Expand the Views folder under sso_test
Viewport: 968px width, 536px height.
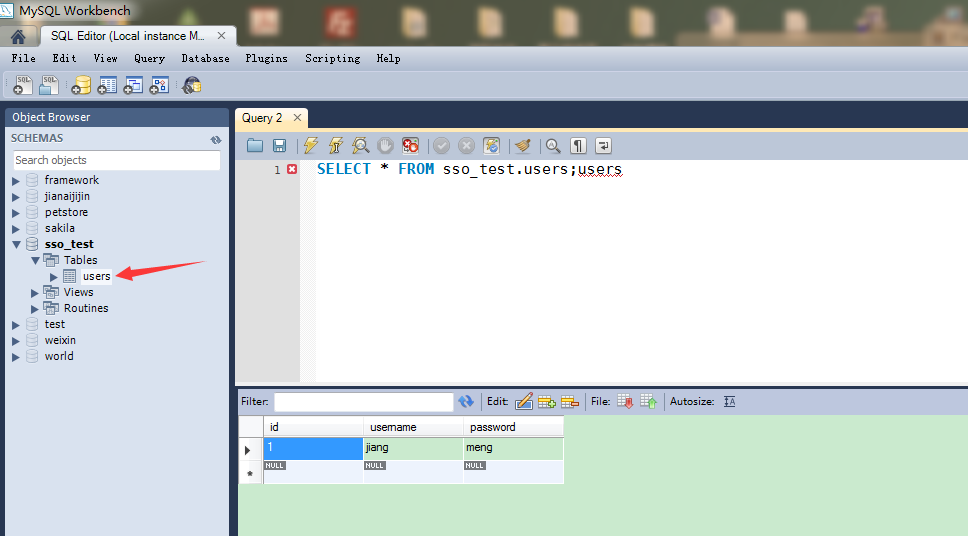35,293
